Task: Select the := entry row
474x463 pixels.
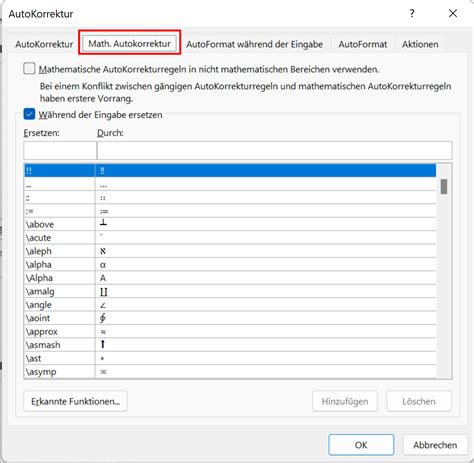Action: pyautogui.click(x=230, y=211)
